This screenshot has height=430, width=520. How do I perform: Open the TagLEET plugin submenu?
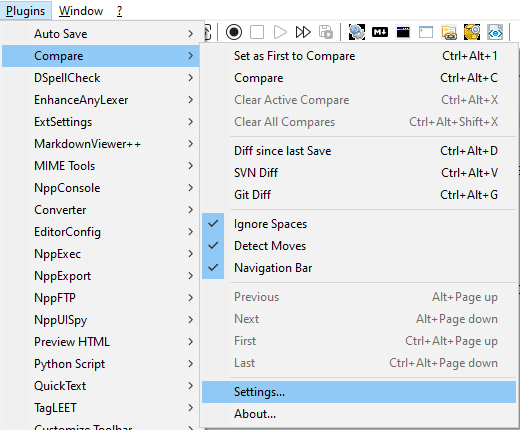pos(100,408)
